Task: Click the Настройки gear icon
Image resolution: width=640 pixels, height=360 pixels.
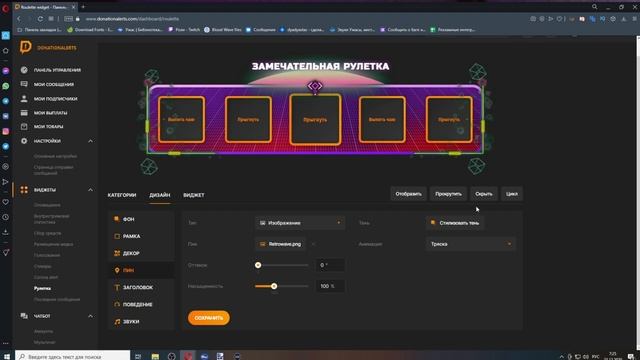Action: (x=24, y=141)
